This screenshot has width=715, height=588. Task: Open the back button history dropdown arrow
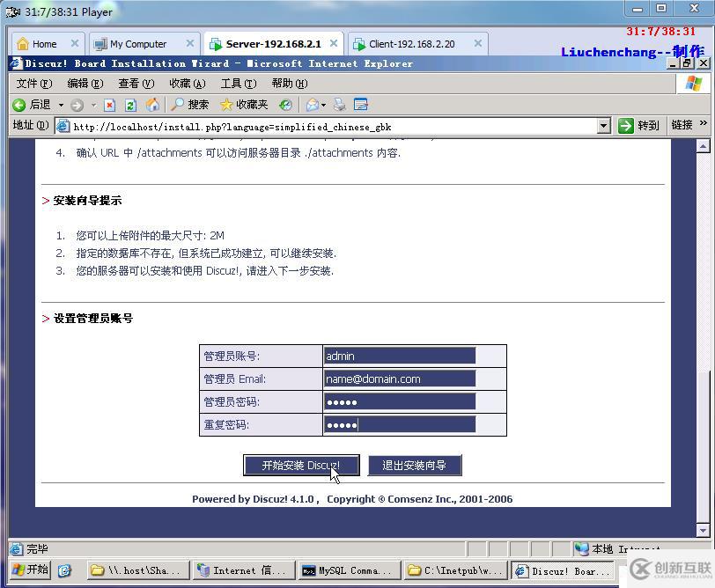click(61, 106)
